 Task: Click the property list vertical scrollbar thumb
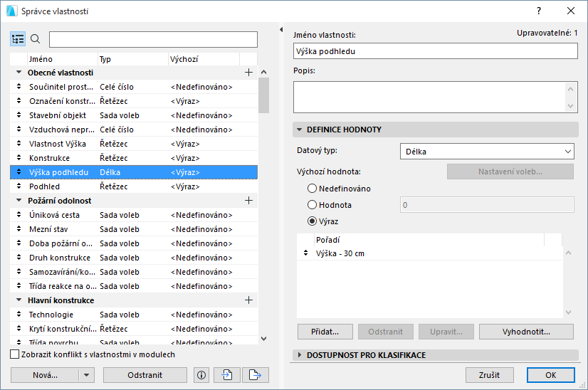pyautogui.click(x=263, y=95)
